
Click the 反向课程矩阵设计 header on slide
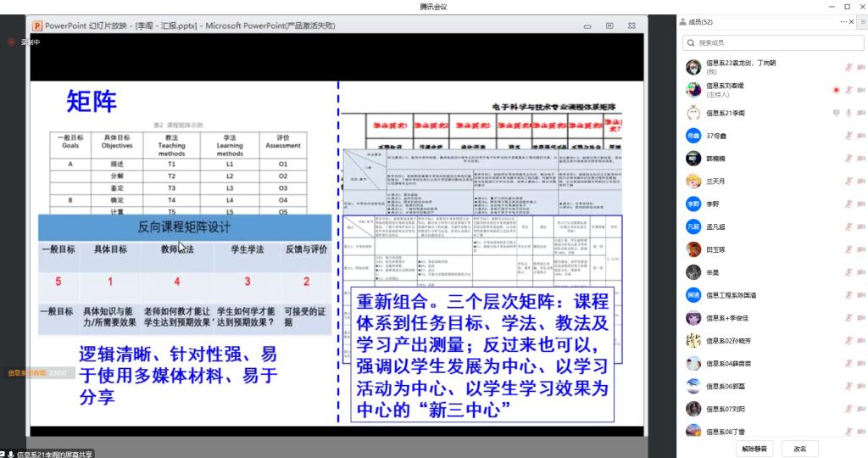coord(184,227)
